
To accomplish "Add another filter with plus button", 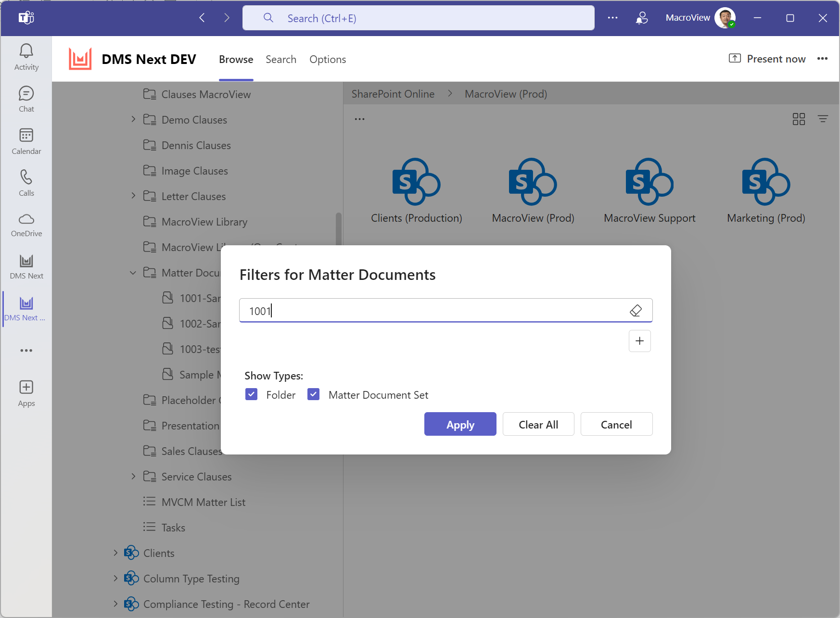I will click(x=639, y=341).
